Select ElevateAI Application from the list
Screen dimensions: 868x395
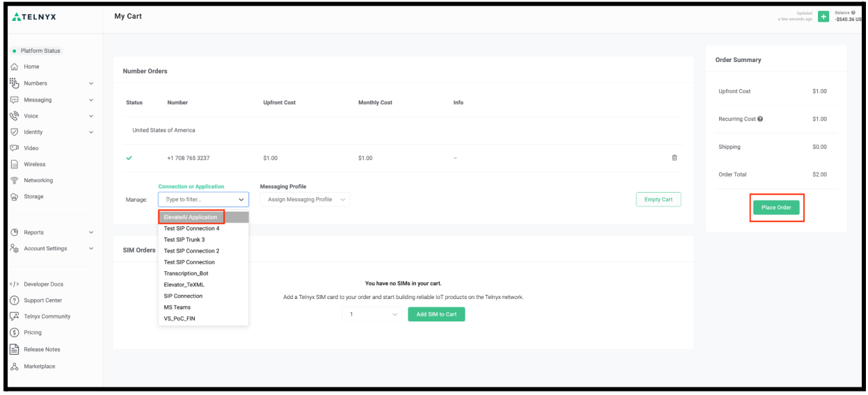[203, 217]
